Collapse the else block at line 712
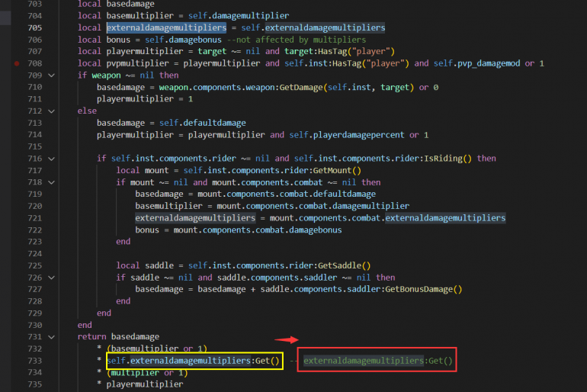Screen dimensions: 587x392 click(52, 111)
